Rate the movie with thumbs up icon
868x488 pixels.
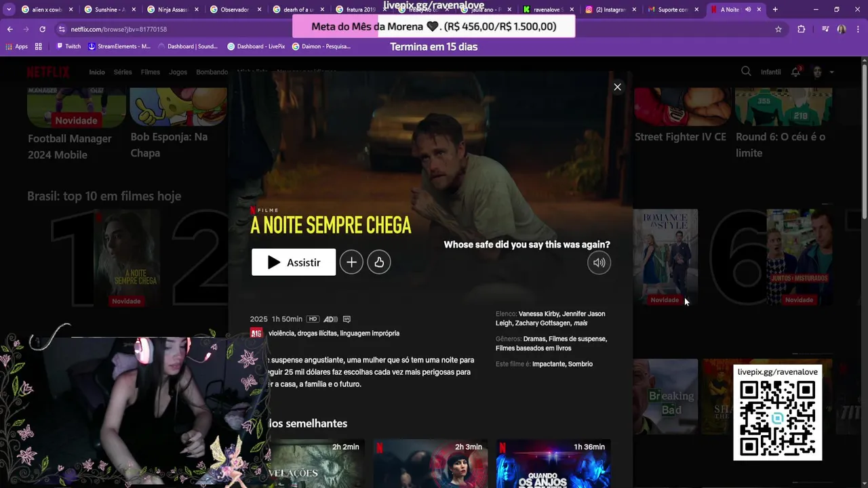(379, 262)
